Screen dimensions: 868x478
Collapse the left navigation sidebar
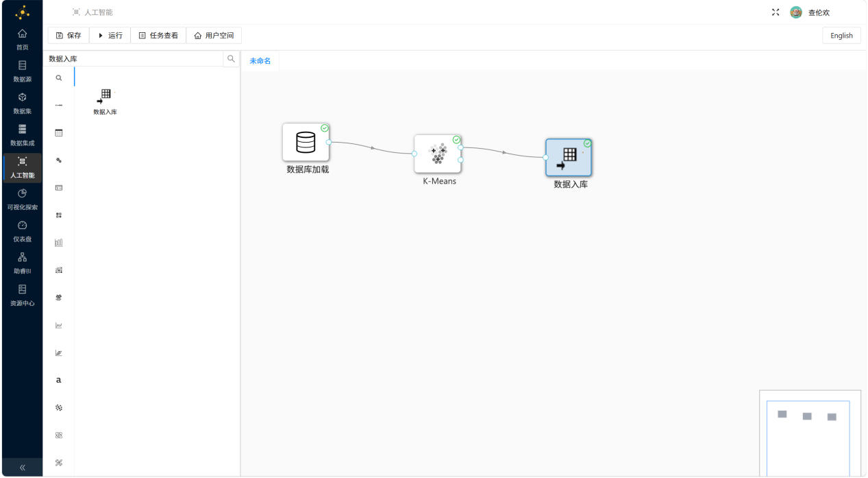[x=22, y=467]
